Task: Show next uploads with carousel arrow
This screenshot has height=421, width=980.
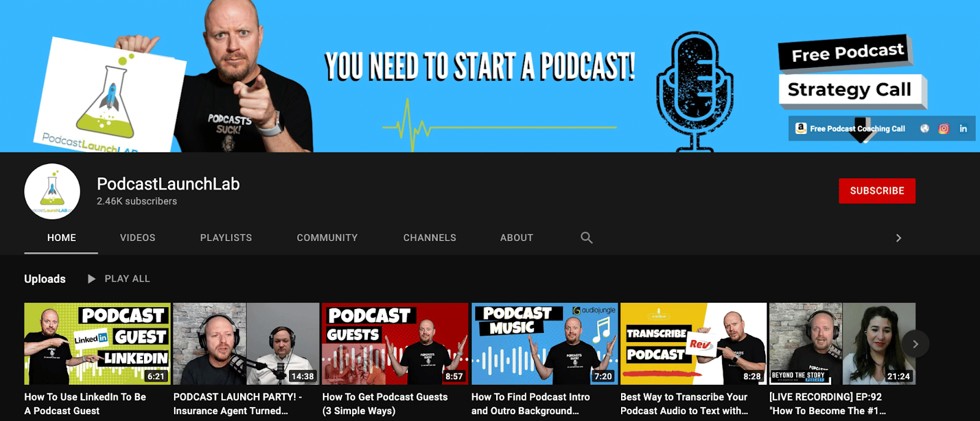Action: [915, 344]
